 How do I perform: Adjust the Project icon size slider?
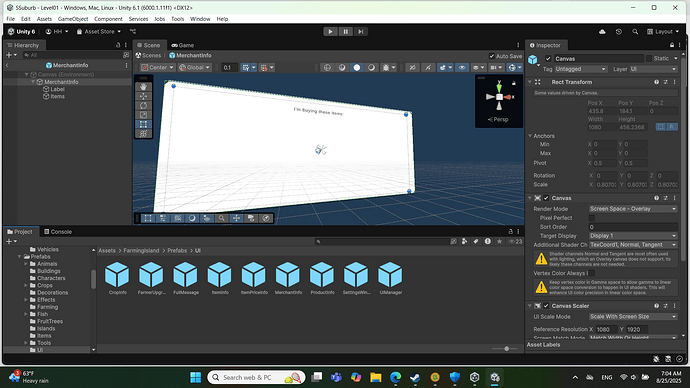click(x=506, y=348)
